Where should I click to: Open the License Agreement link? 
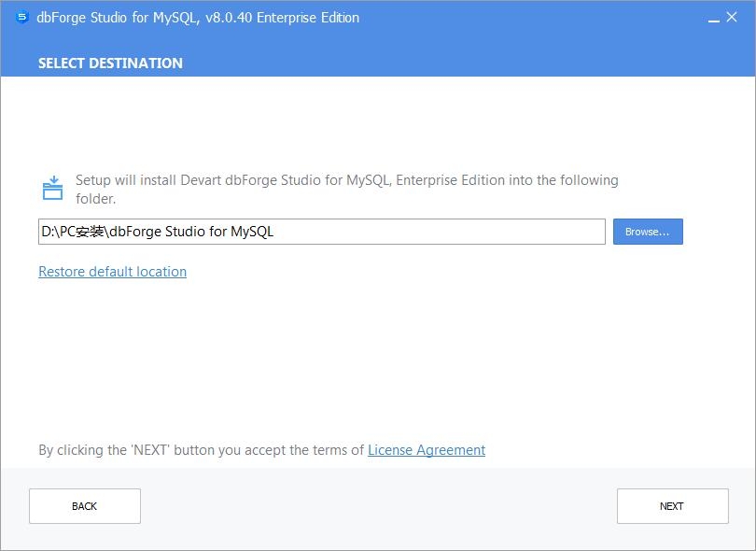(427, 450)
